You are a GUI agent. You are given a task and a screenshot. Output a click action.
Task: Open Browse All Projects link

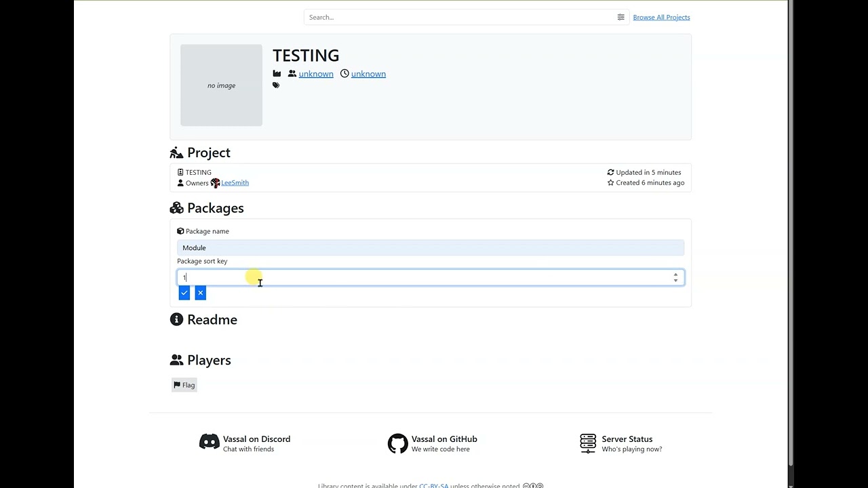pyautogui.click(x=661, y=17)
